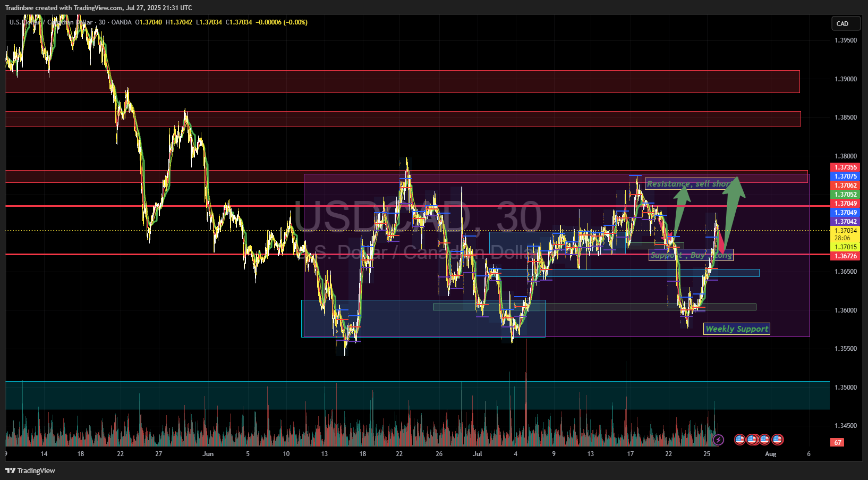Select the 'Weekly Support' chart label
This screenshot has height=480, width=868.
pyautogui.click(x=737, y=329)
